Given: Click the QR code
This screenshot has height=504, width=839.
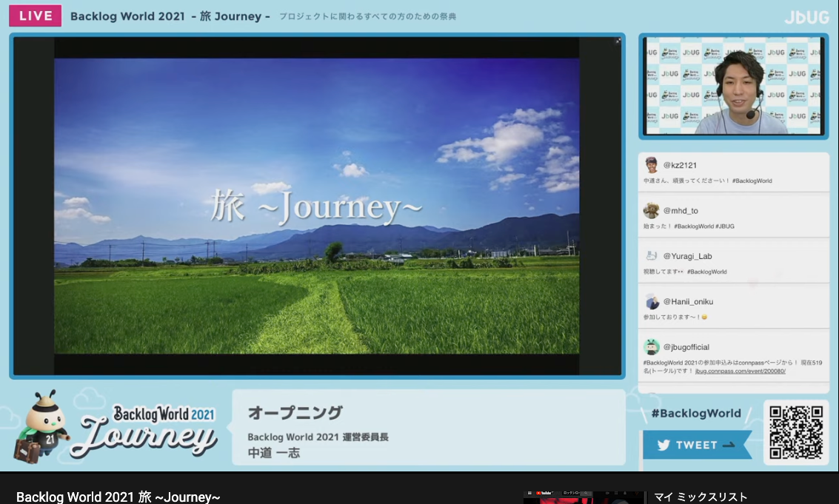Looking at the screenshot, I should click(x=795, y=431).
